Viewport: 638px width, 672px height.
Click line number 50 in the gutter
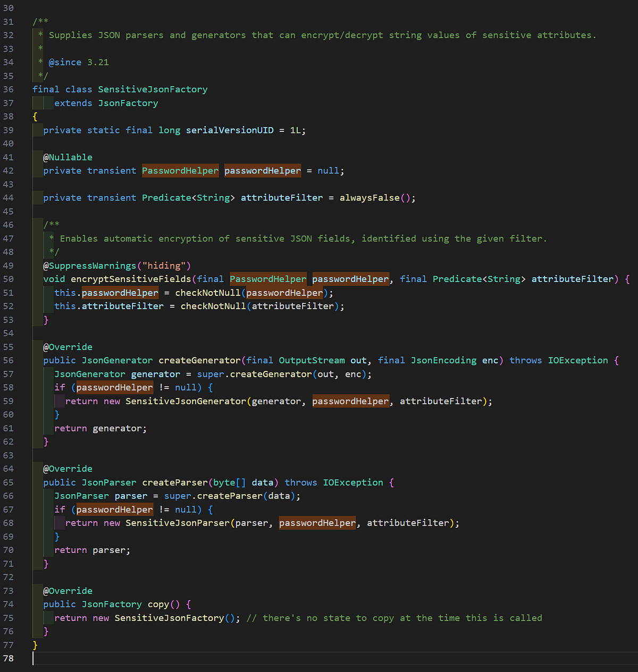point(9,279)
